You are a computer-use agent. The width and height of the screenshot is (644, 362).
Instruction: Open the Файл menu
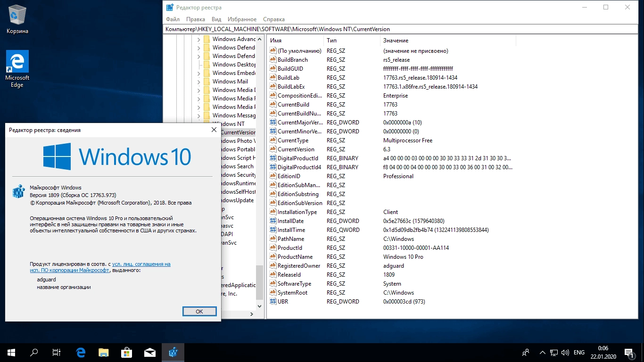[173, 19]
